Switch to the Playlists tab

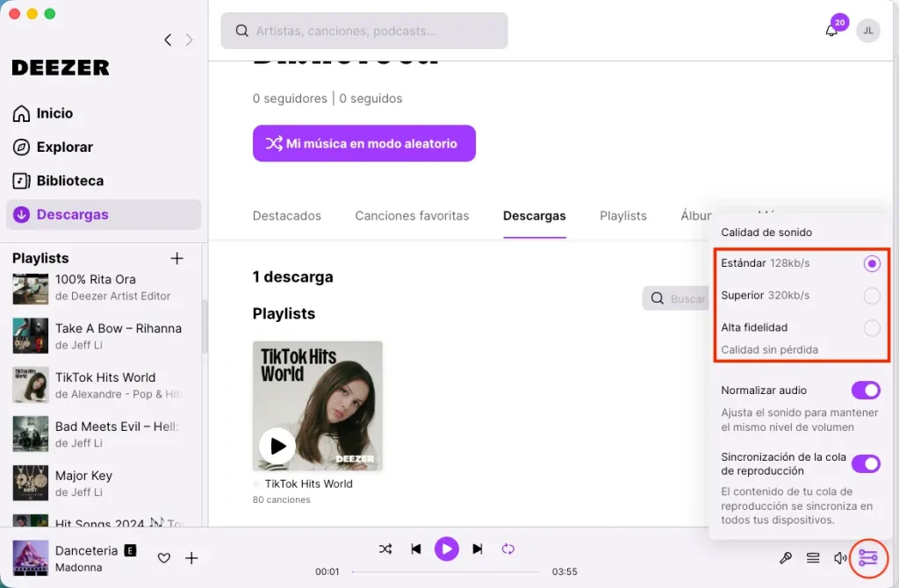pos(623,216)
